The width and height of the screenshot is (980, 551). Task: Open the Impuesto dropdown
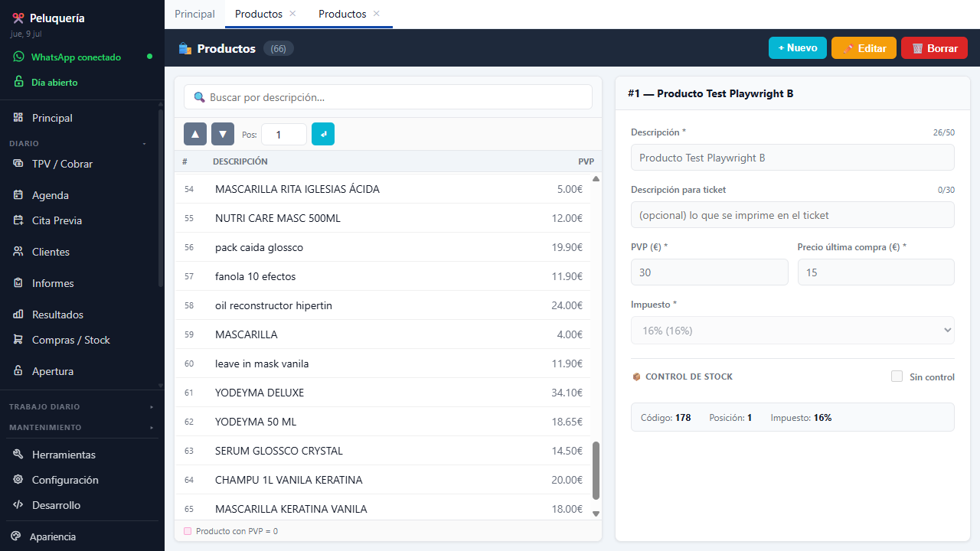[x=792, y=331]
